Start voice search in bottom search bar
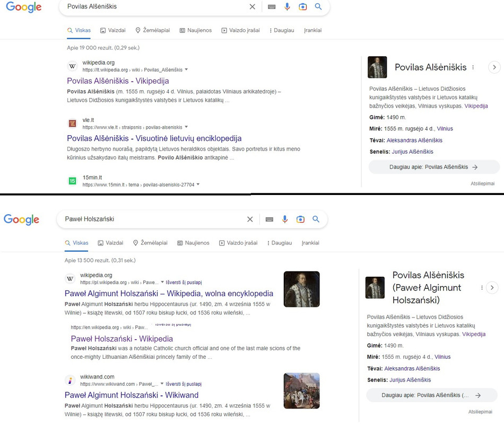 [x=285, y=219]
